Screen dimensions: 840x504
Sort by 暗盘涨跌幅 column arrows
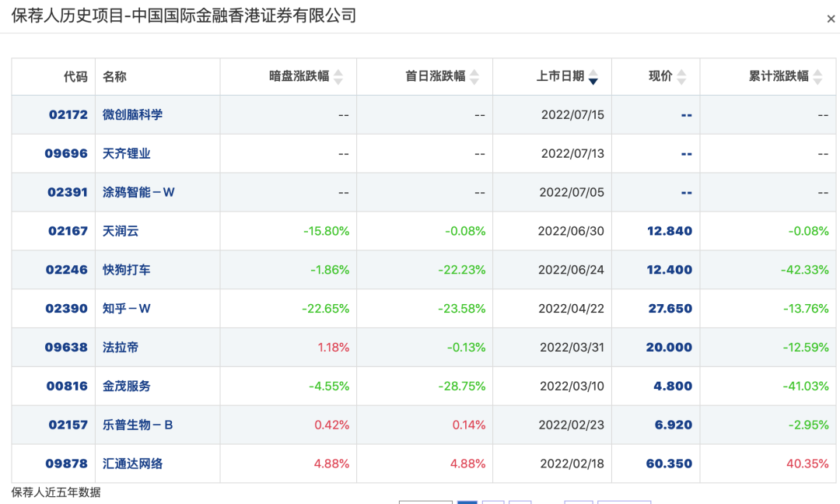(x=338, y=77)
